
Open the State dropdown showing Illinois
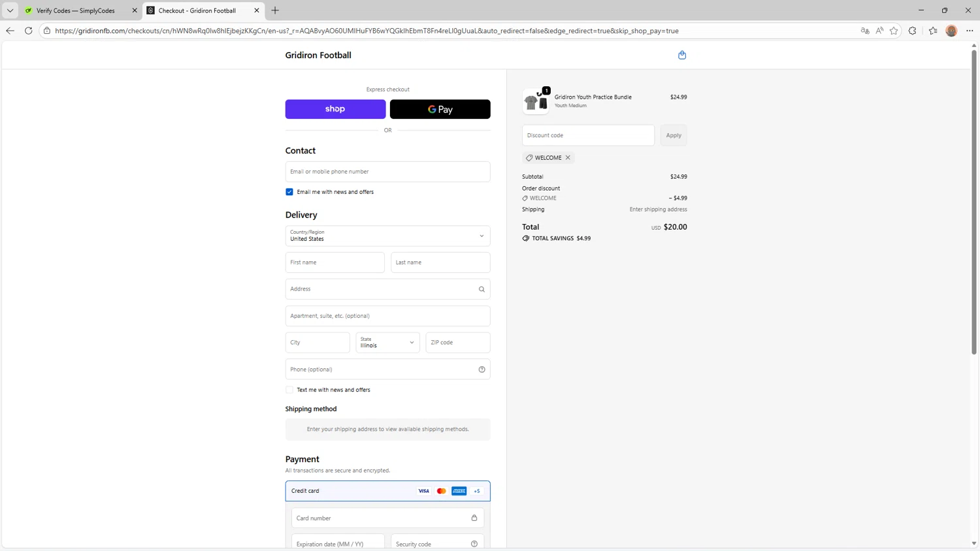(x=387, y=342)
